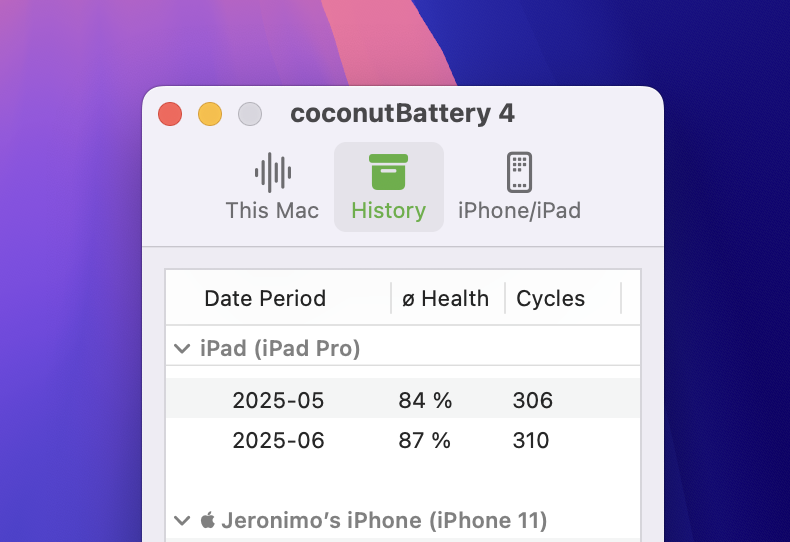Image resolution: width=790 pixels, height=542 pixels.
Task: Click the 310 cycles value
Action: pos(531,440)
